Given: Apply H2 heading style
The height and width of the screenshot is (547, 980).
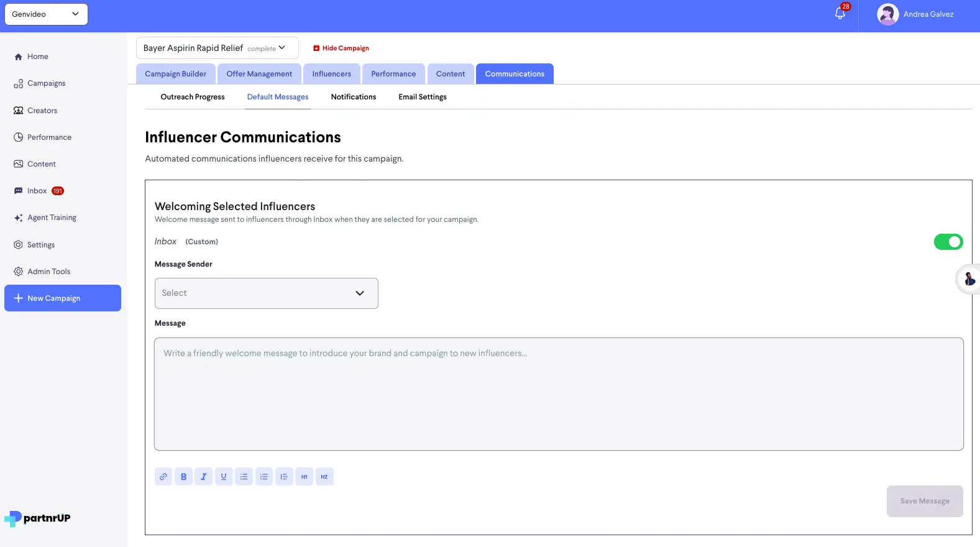Looking at the screenshot, I should pos(324,477).
